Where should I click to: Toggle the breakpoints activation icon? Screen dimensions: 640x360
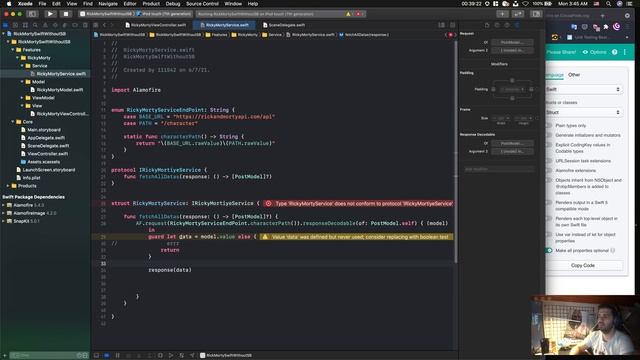point(107,356)
